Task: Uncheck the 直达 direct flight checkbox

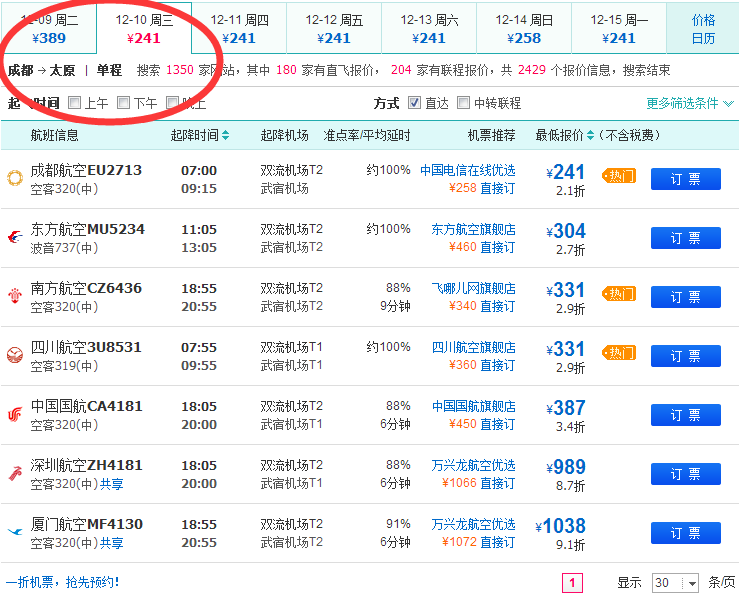Action: (414, 103)
